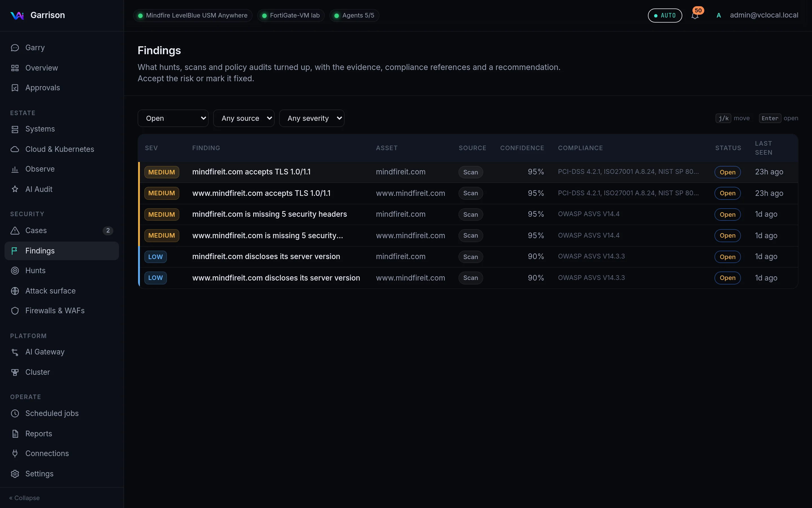Screen dimensions: 812x508
Task: Collapse the sidebar
Action: (x=25, y=498)
